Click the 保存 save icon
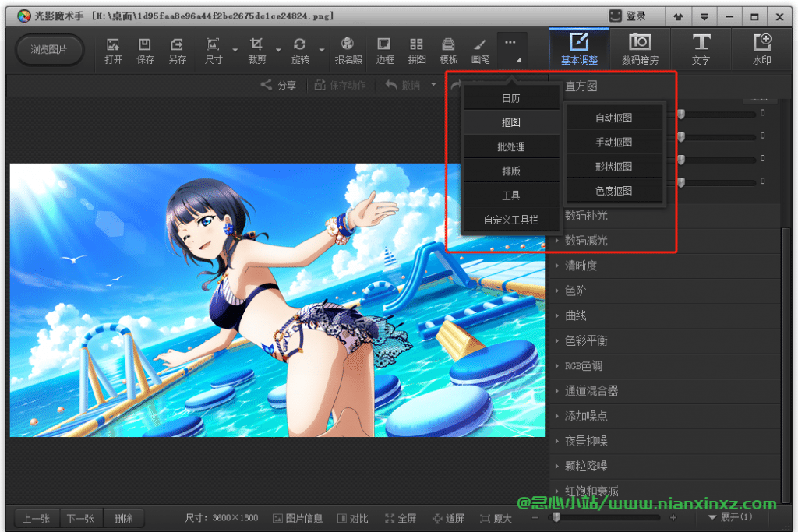Viewport: 798px width, 532px height. coord(145,51)
